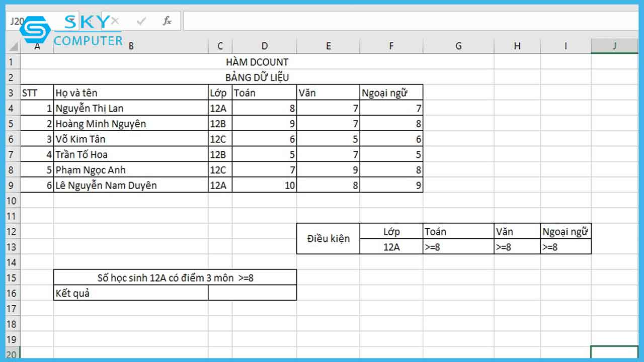The image size is (644, 362).
Task: Select column F header
Action: tap(391, 46)
